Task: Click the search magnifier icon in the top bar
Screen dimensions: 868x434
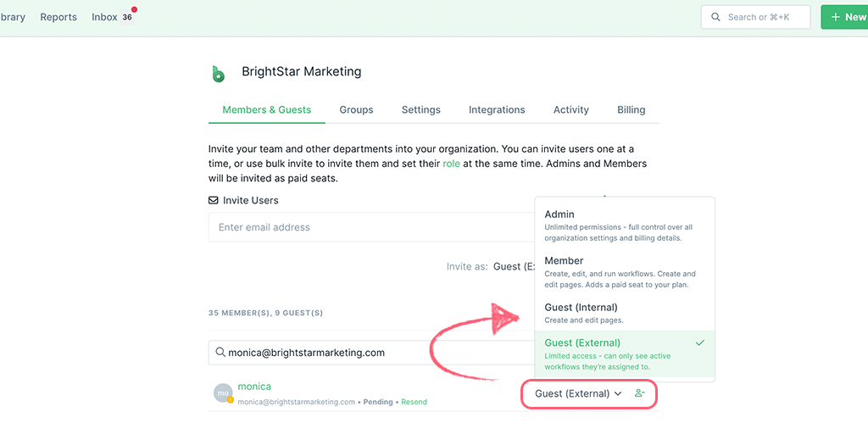Action: coord(715,17)
